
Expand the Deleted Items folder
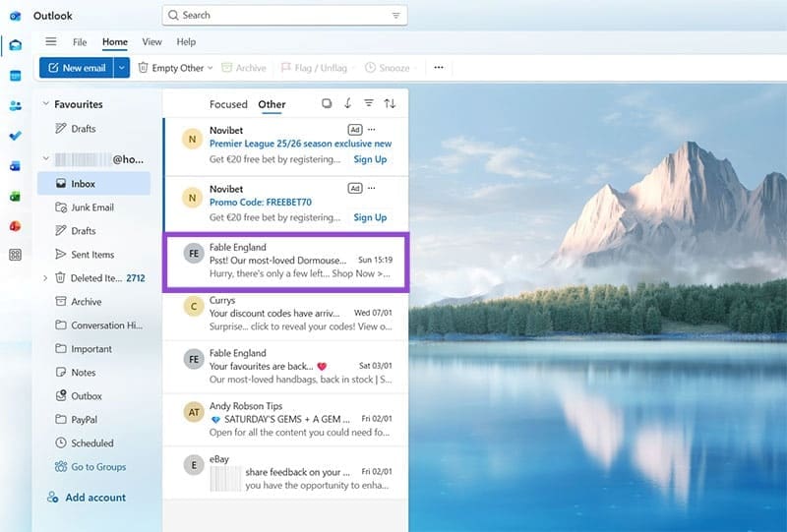45,278
